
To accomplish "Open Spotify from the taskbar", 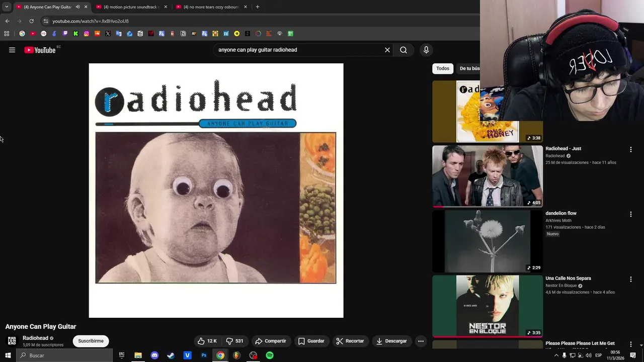I will (270, 355).
